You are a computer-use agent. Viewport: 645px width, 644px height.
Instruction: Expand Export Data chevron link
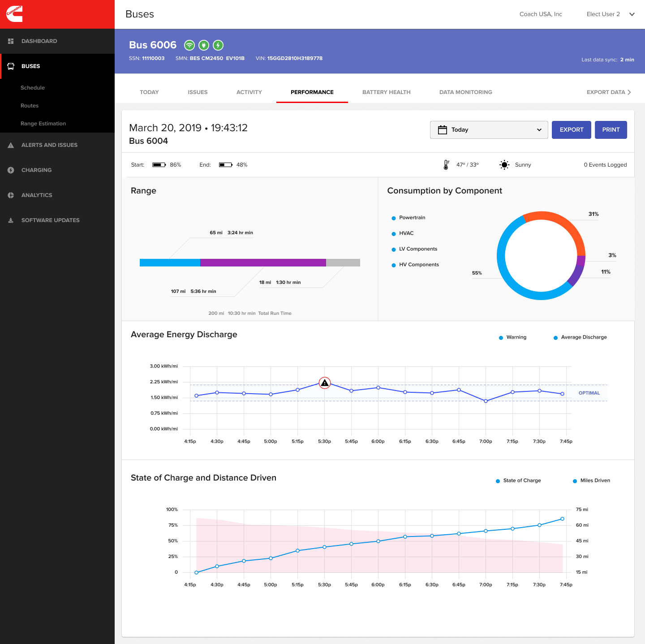(609, 92)
